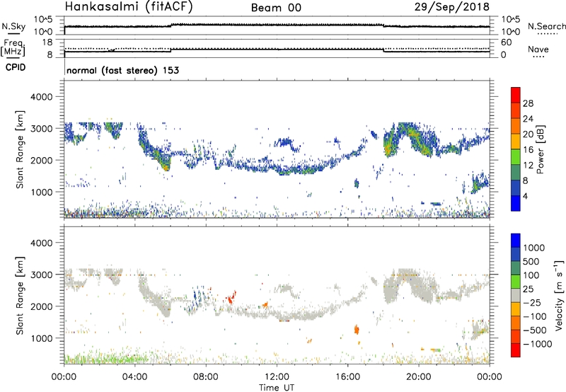Screen dimensions: 566x392
Task: Click the "08:00" time tick label
Action: [x=206, y=377]
